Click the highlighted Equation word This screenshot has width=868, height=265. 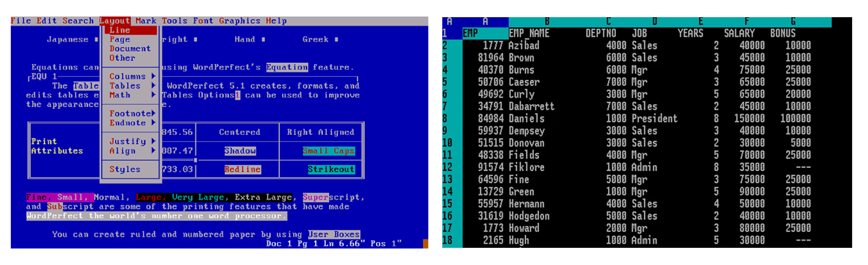pos(287,67)
